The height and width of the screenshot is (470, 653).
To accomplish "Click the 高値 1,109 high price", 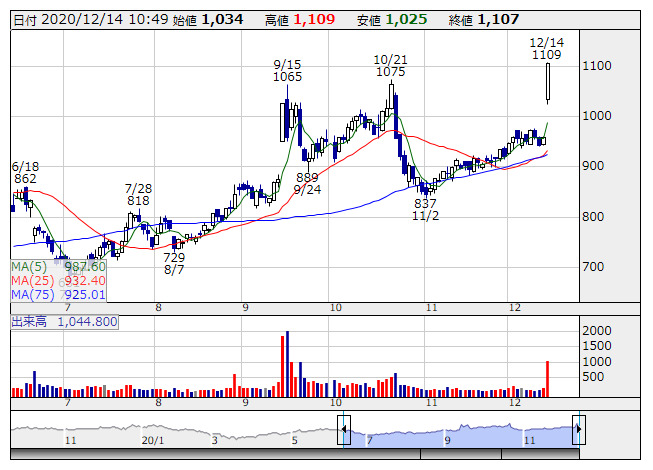I will coord(300,20).
